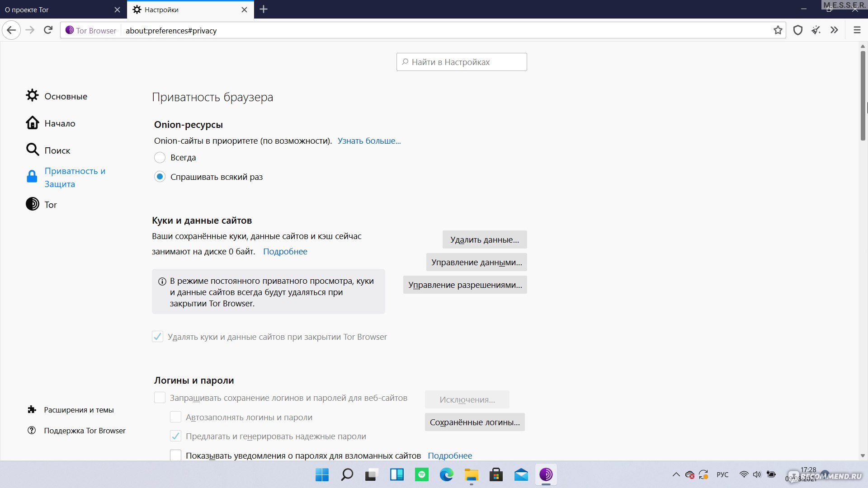Click Узнать больше link for Onion resources

[x=369, y=140]
